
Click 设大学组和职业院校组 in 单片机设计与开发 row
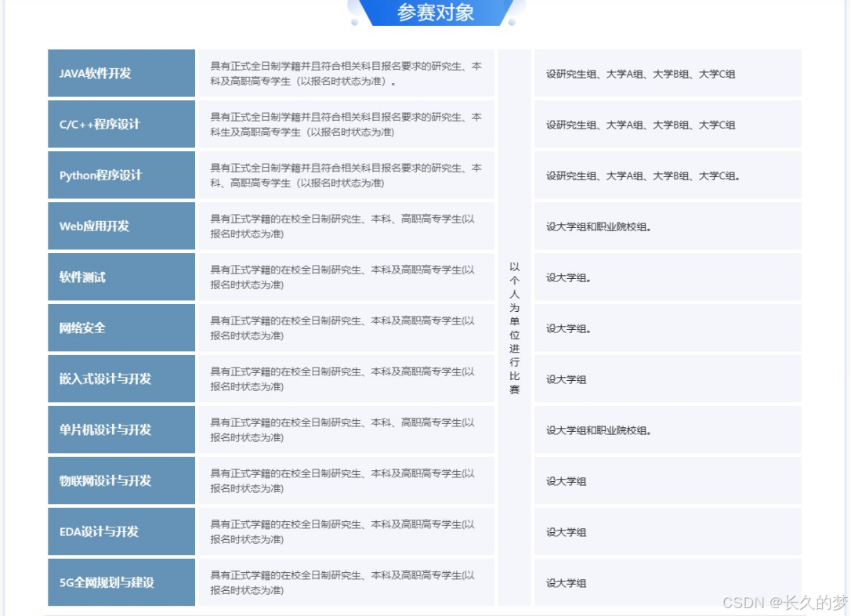[x=599, y=430]
